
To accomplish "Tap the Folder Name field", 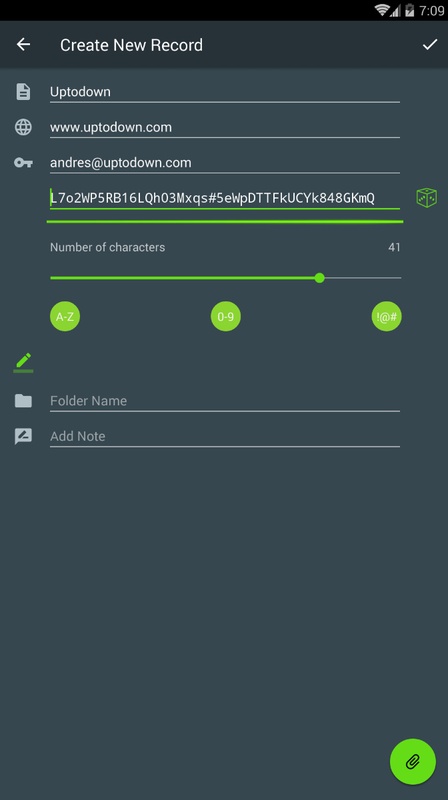I will click(225, 401).
